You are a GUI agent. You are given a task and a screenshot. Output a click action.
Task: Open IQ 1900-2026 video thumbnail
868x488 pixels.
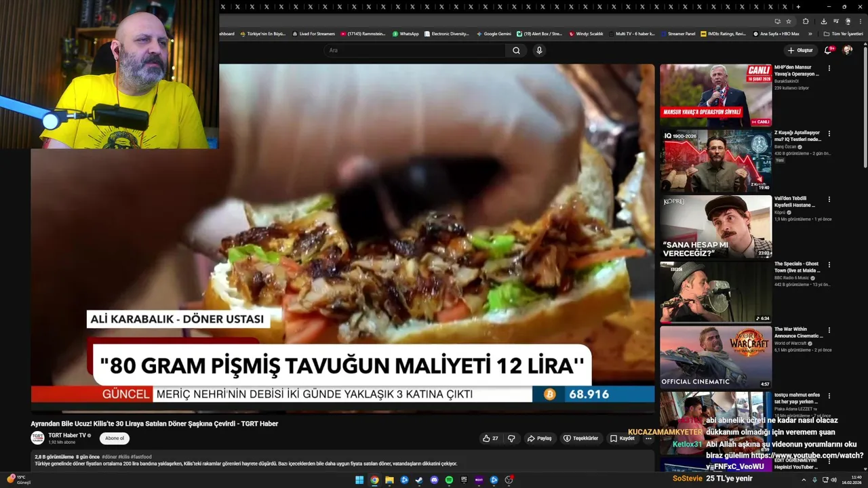click(715, 161)
